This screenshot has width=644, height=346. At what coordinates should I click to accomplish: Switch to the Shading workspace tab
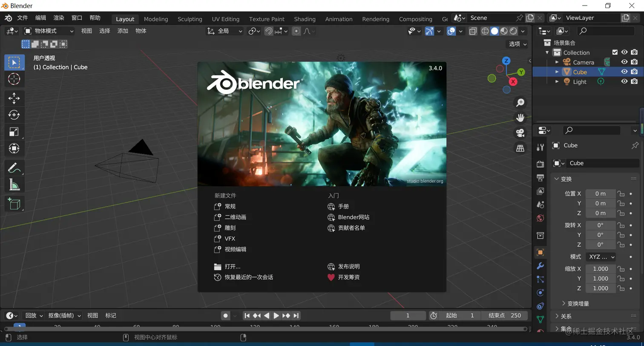coord(305,19)
